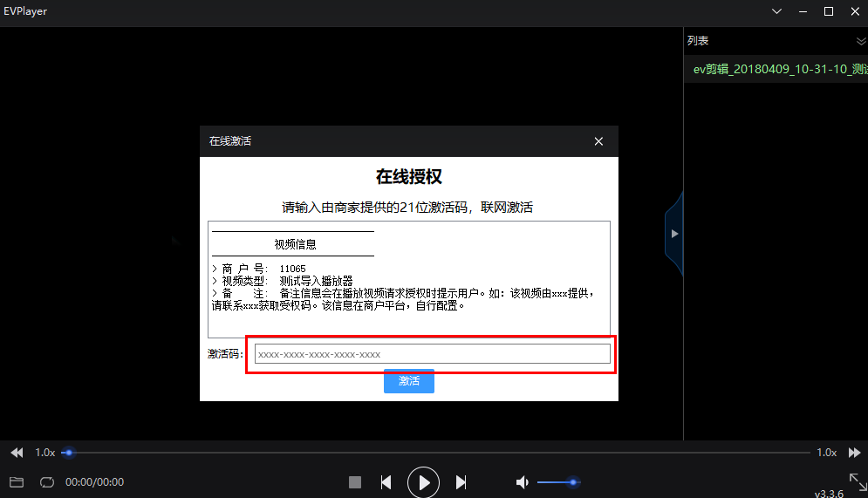Adjust the volume slider handle

pos(572,482)
